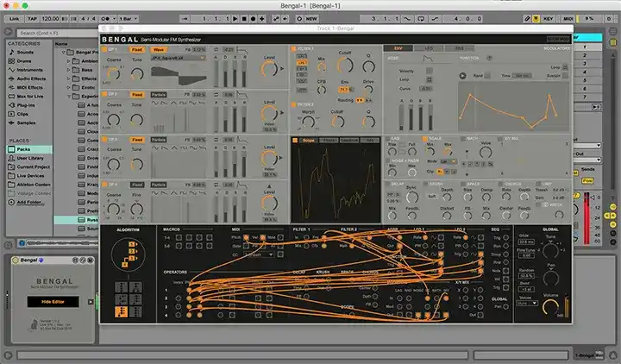621x364 pixels.
Task: Click the OP 1 Wave mode tab
Action: click(159, 49)
